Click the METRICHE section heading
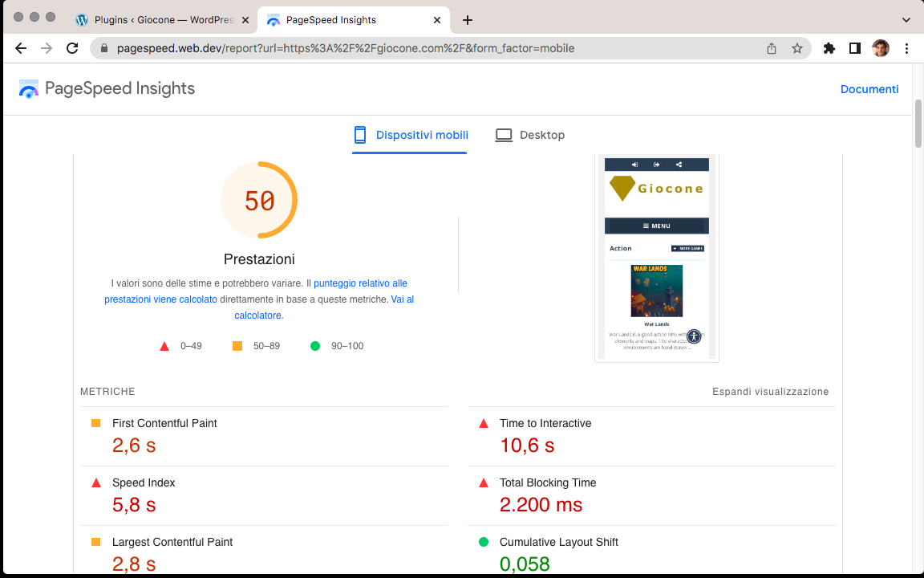Viewport: 924px width, 578px height. click(x=107, y=392)
